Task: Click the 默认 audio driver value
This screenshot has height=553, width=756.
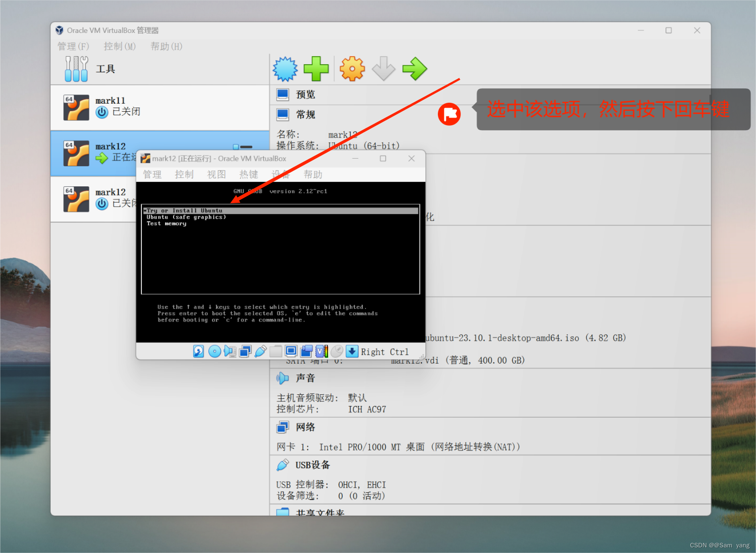Action: pos(358,398)
